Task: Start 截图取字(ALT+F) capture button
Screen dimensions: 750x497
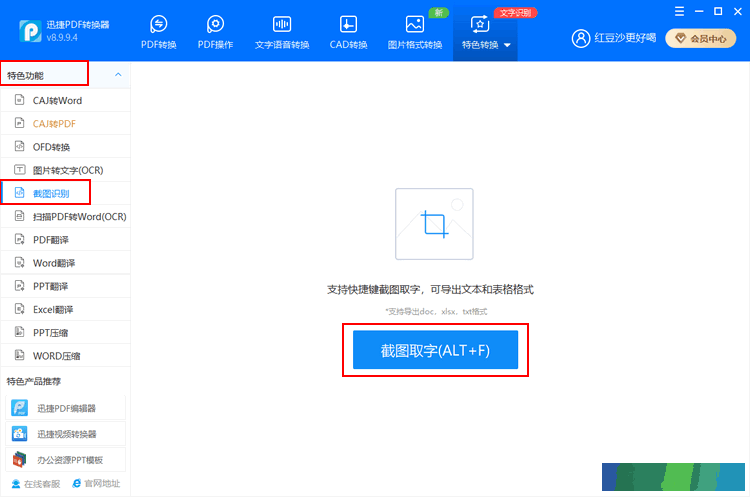Action: pyautogui.click(x=435, y=350)
